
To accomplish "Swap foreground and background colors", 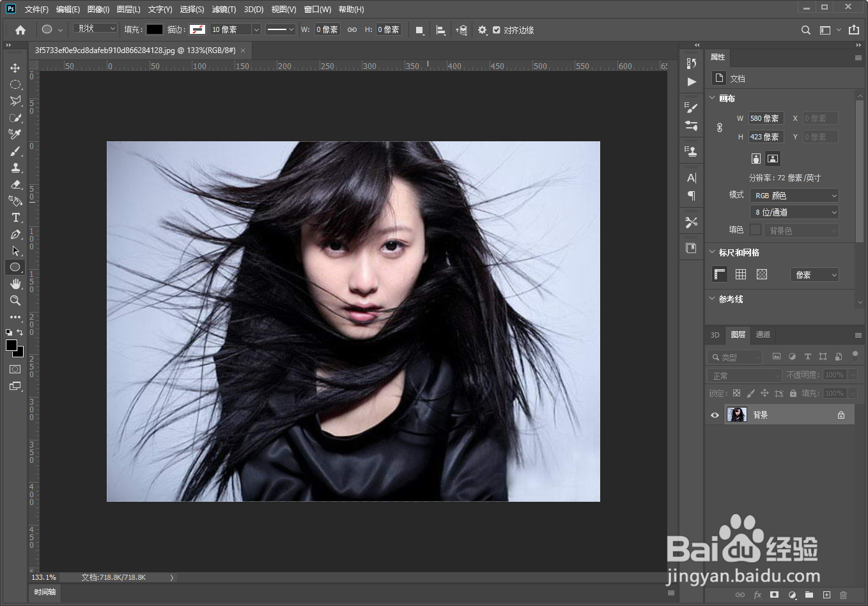I will point(20,332).
